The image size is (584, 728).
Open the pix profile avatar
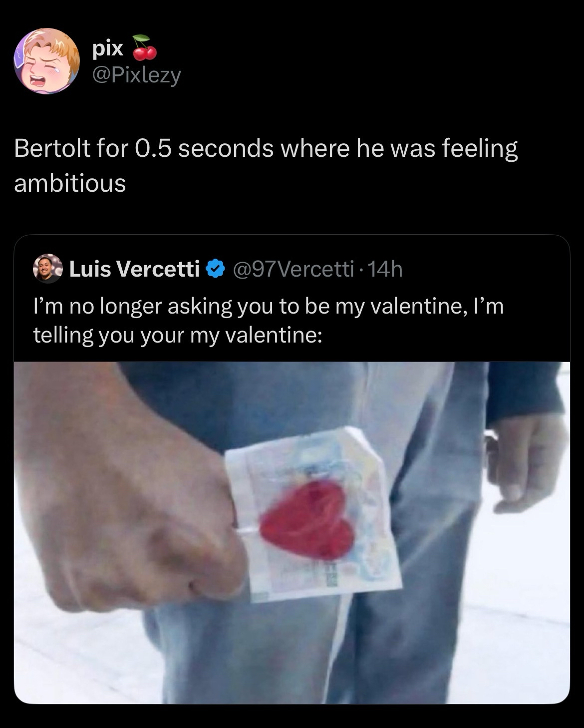[x=46, y=61]
